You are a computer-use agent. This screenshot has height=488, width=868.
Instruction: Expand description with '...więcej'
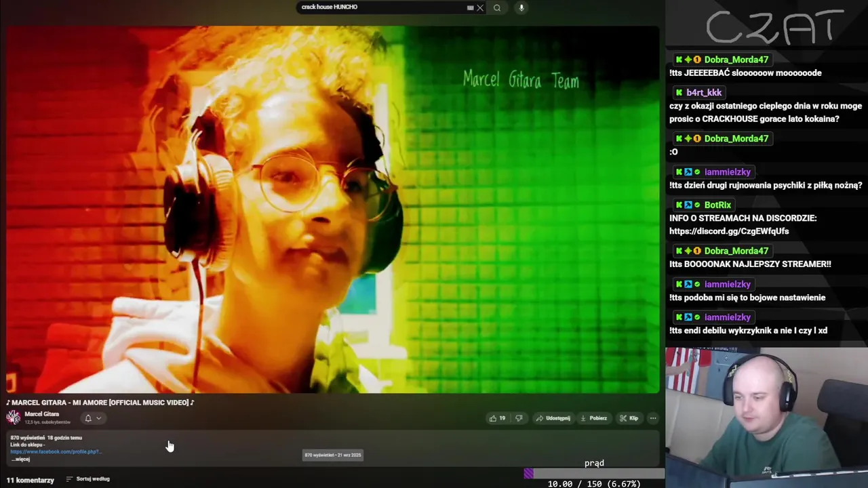pos(20,459)
